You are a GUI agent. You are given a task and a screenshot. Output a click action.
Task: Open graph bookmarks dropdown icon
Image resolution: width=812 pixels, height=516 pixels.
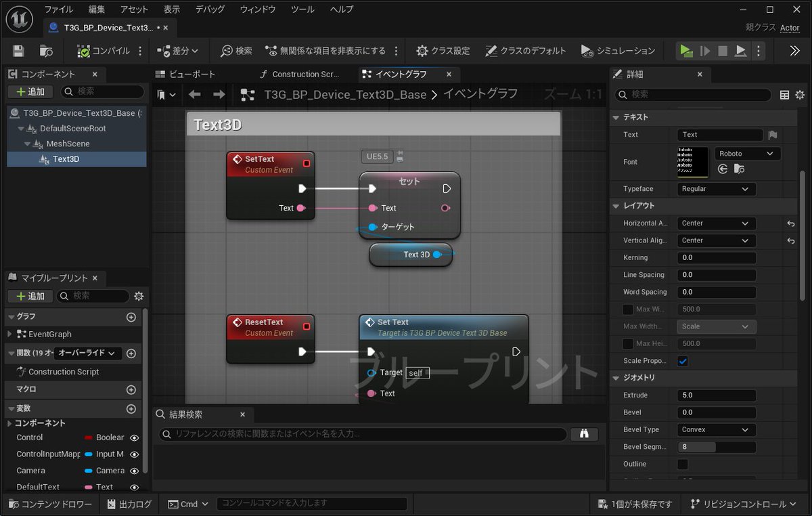(x=166, y=95)
